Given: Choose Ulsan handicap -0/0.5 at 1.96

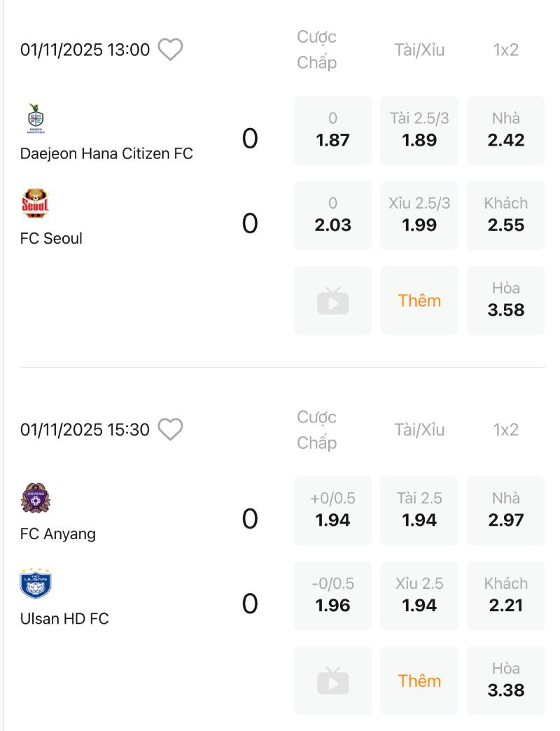Looking at the screenshot, I should point(332,596).
